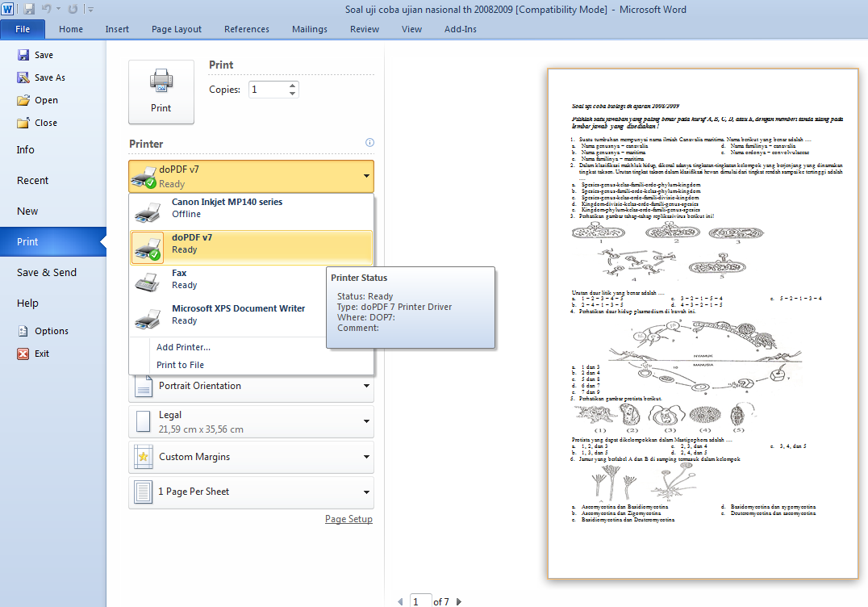Screen dimensions: 868x607
Task: Switch to the References tab
Action: (x=247, y=29)
